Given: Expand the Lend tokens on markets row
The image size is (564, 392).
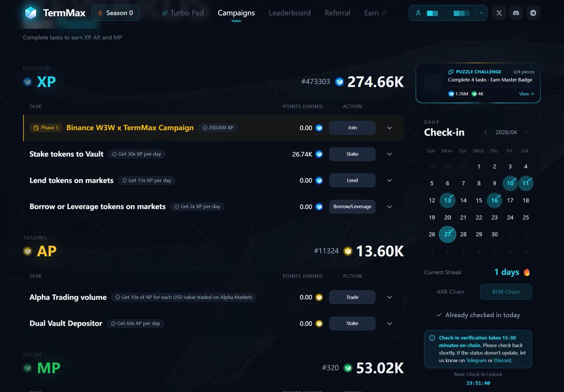Looking at the screenshot, I should point(389,180).
